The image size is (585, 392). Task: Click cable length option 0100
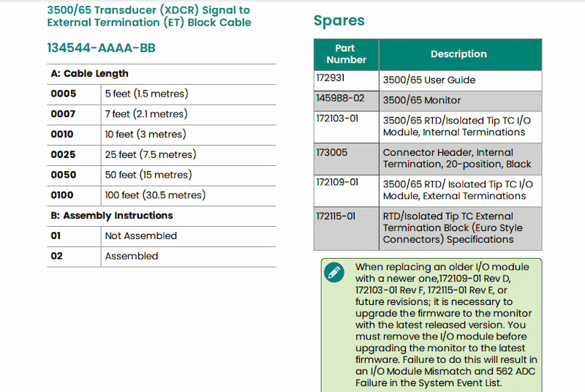(x=62, y=195)
